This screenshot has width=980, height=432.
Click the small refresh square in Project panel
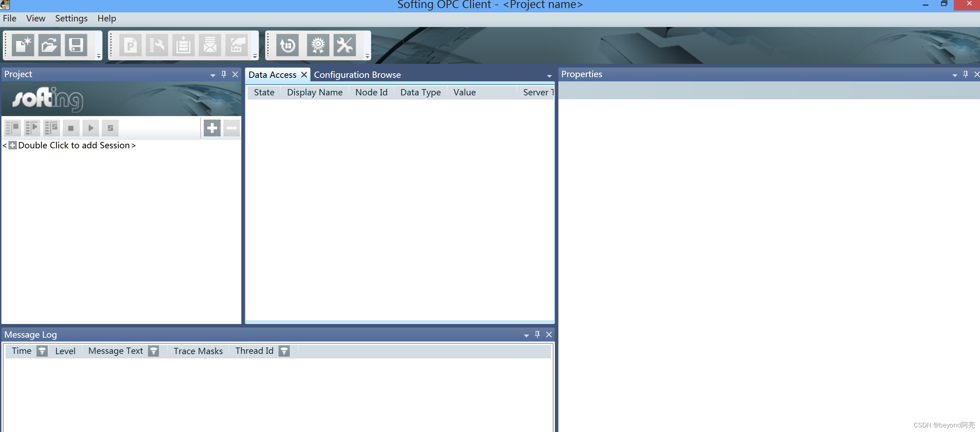(x=110, y=128)
